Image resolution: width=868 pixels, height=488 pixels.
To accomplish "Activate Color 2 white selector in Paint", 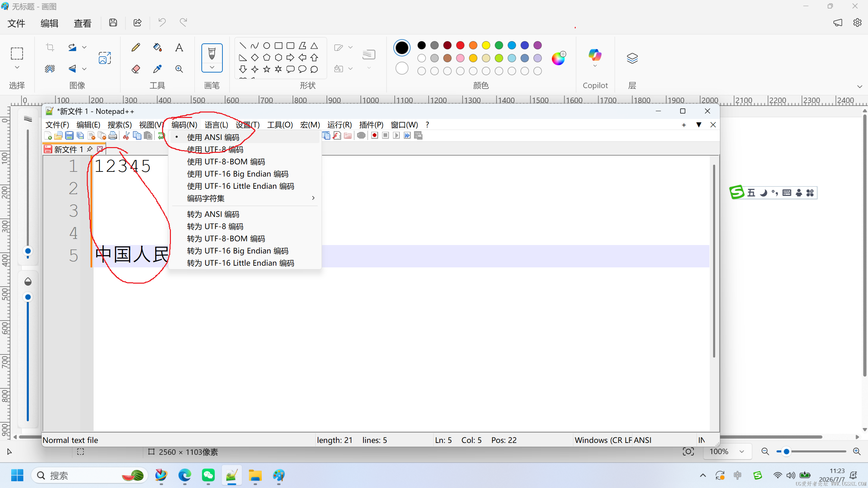I will click(402, 68).
